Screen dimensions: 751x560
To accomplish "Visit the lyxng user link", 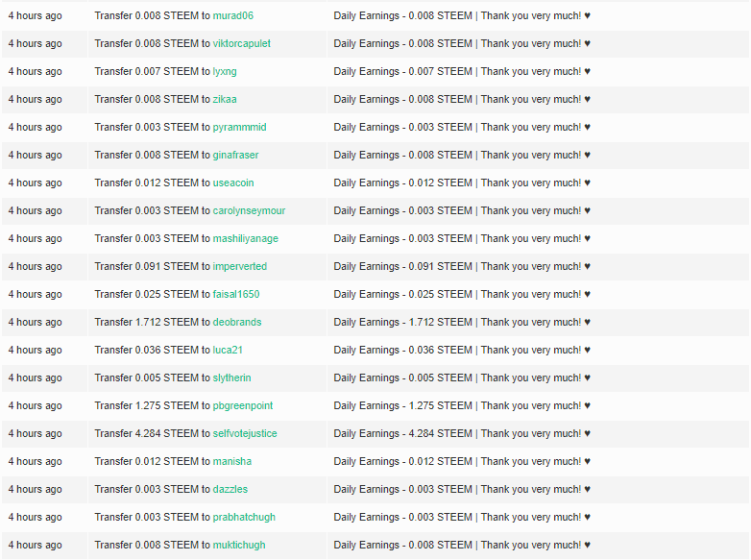I will 225,71.
